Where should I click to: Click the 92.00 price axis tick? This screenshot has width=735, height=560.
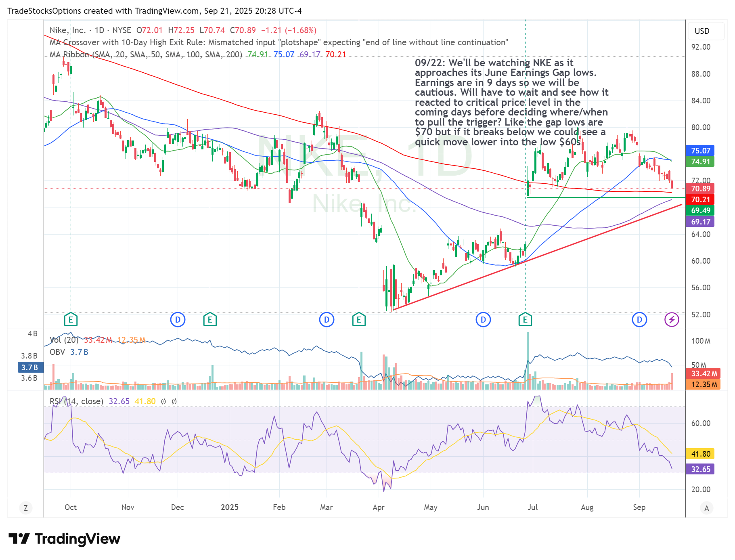point(701,47)
